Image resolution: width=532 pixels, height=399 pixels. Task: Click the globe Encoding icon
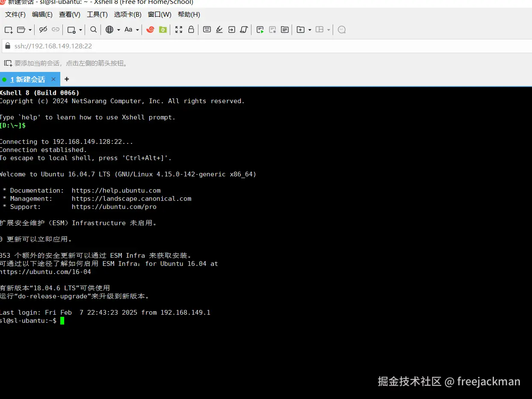(109, 30)
